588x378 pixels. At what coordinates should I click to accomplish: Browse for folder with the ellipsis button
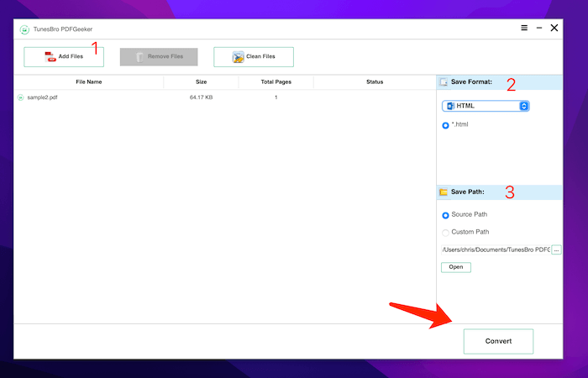coord(556,249)
